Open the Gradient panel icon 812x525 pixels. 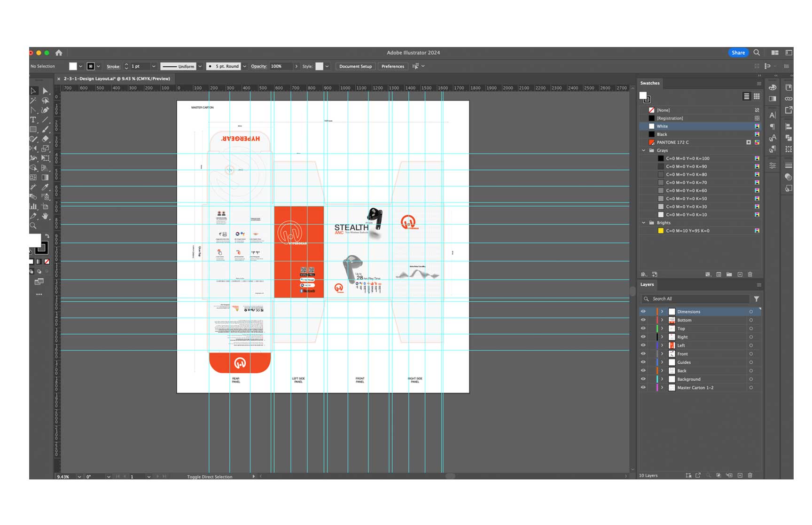tap(773, 99)
